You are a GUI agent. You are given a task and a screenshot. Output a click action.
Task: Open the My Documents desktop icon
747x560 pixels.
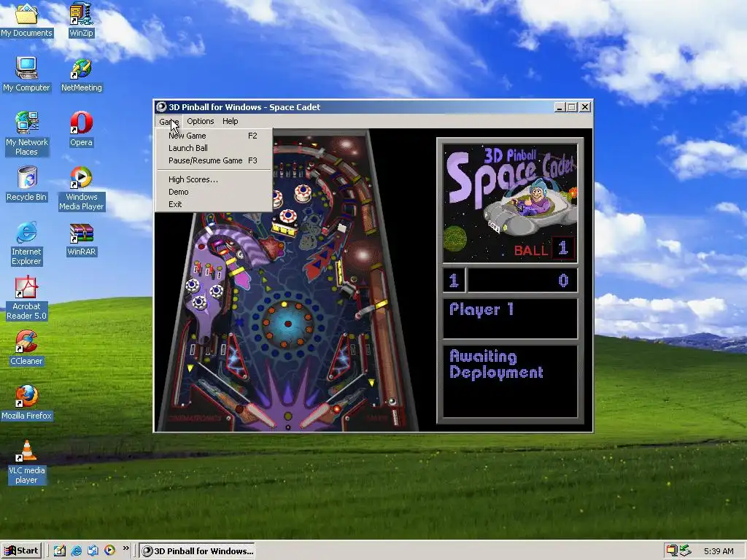tap(27, 19)
